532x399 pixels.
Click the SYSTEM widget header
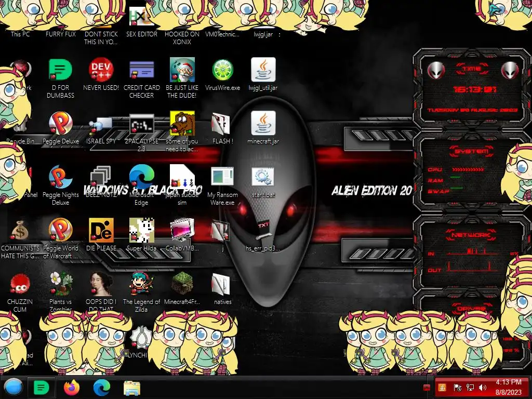click(x=472, y=151)
